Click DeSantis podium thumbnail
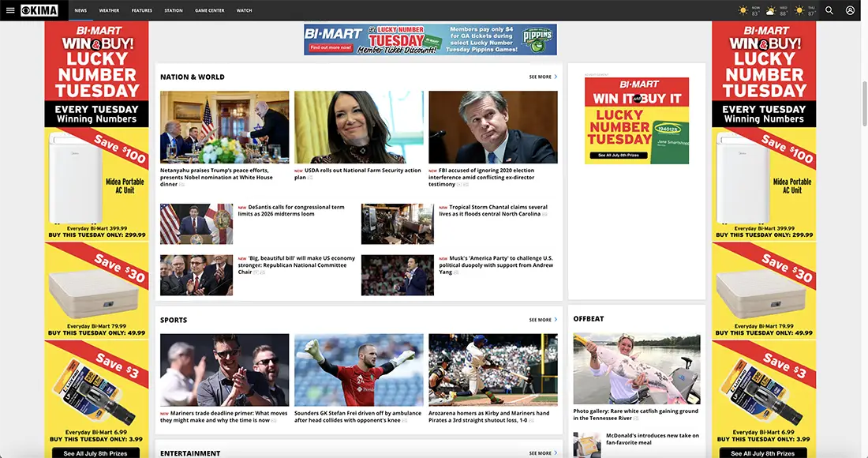Image resolution: width=868 pixels, height=458 pixels. pyautogui.click(x=196, y=223)
